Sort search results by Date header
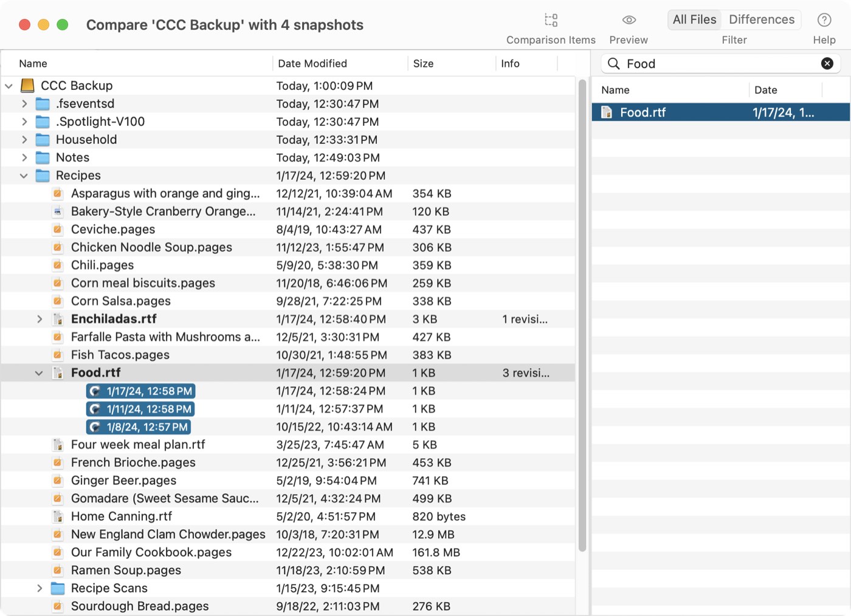This screenshot has width=851, height=616. click(785, 90)
